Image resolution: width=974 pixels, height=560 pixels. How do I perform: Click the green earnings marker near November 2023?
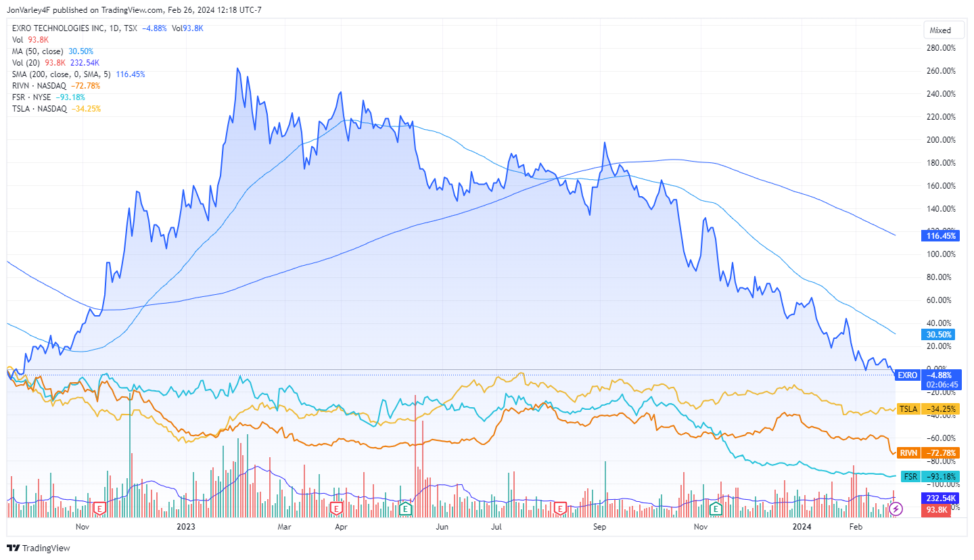click(x=716, y=507)
